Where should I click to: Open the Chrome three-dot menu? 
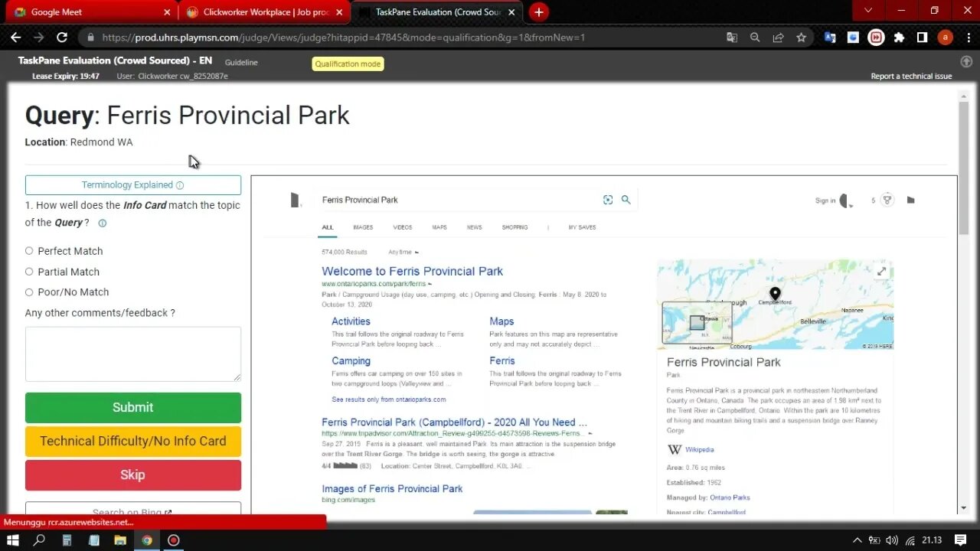[x=968, y=37]
